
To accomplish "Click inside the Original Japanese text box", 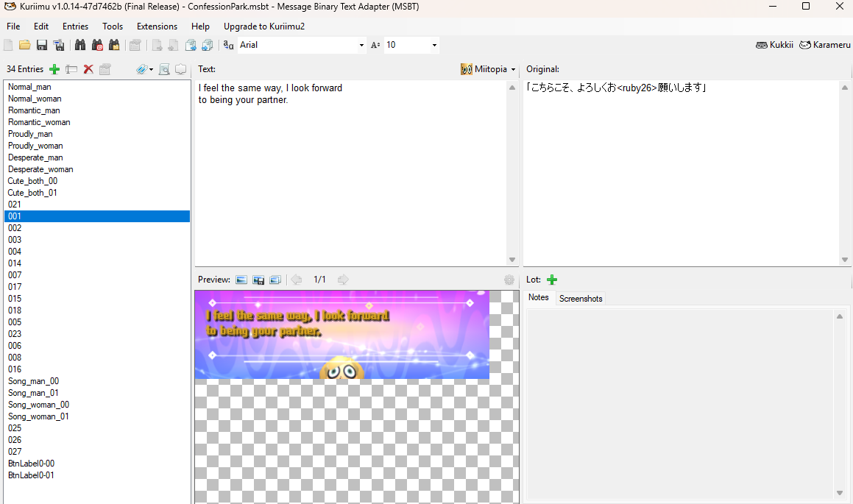I will (x=681, y=174).
